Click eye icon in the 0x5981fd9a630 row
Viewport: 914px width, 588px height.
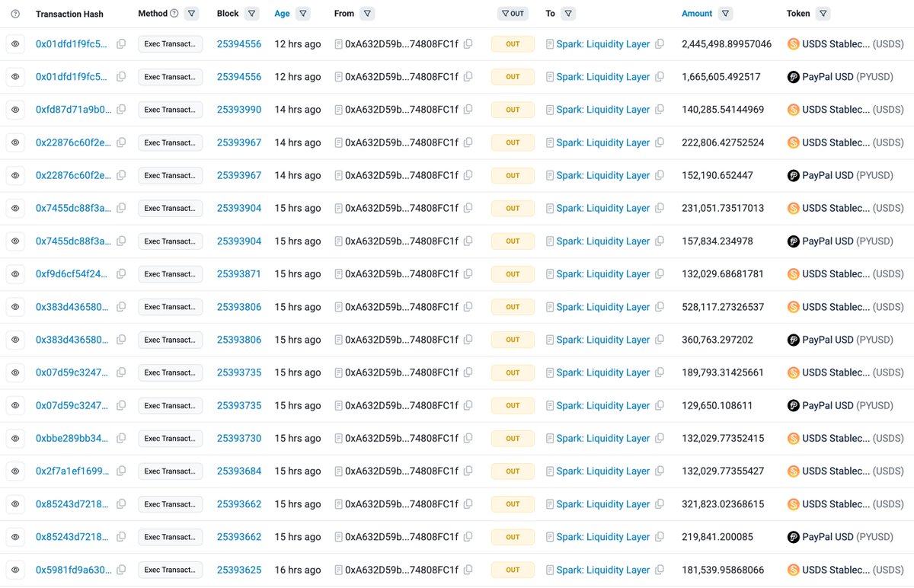point(15,570)
